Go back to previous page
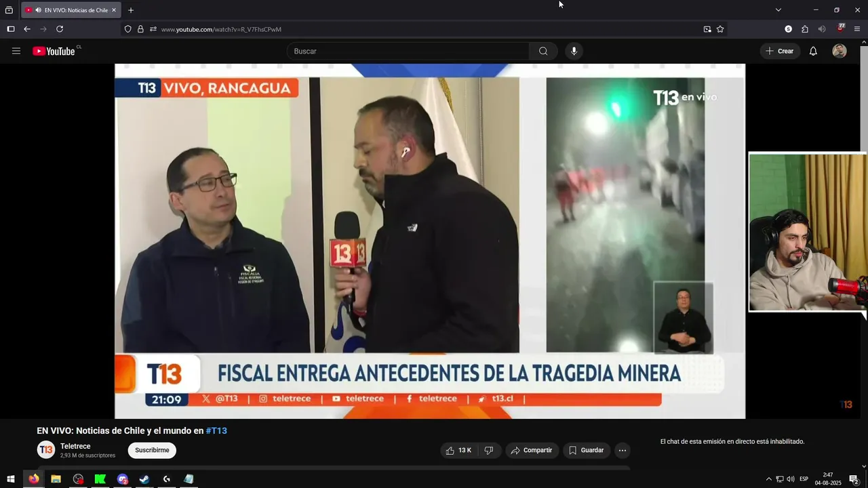Screen dimensions: 868x488 point(27,29)
